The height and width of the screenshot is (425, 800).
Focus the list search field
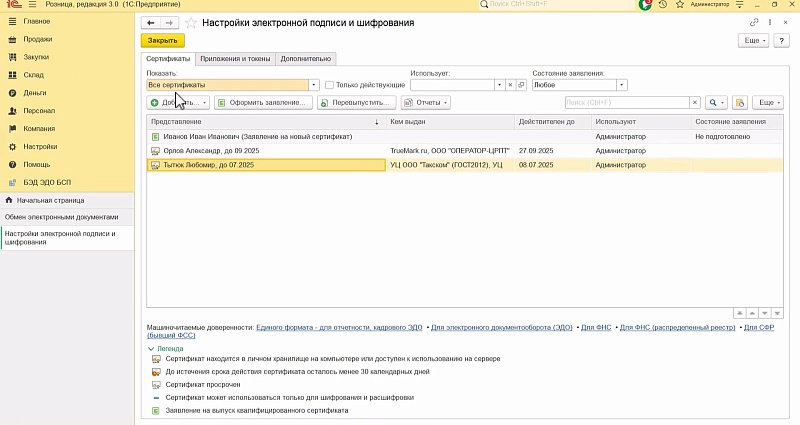[x=627, y=103]
